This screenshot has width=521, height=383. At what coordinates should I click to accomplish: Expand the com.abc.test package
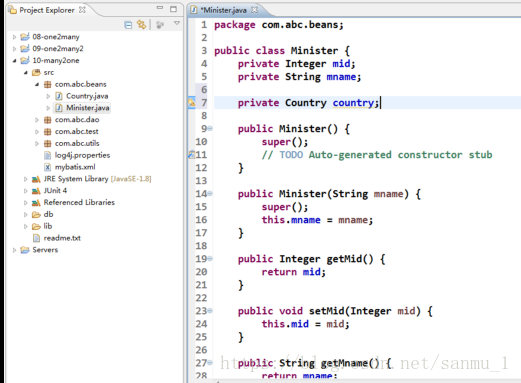tap(37, 132)
